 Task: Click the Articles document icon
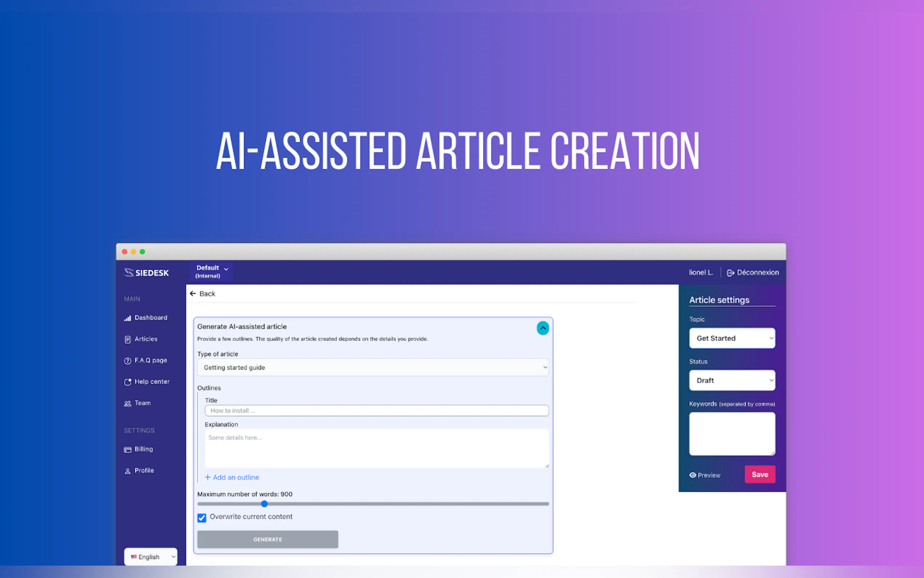coord(128,340)
